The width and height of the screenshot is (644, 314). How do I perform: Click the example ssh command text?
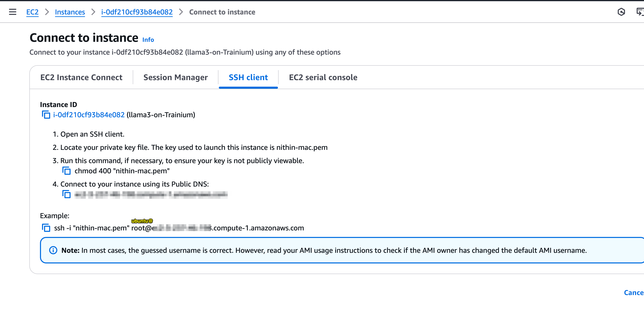pyautogui.click(x=179, y=228)
